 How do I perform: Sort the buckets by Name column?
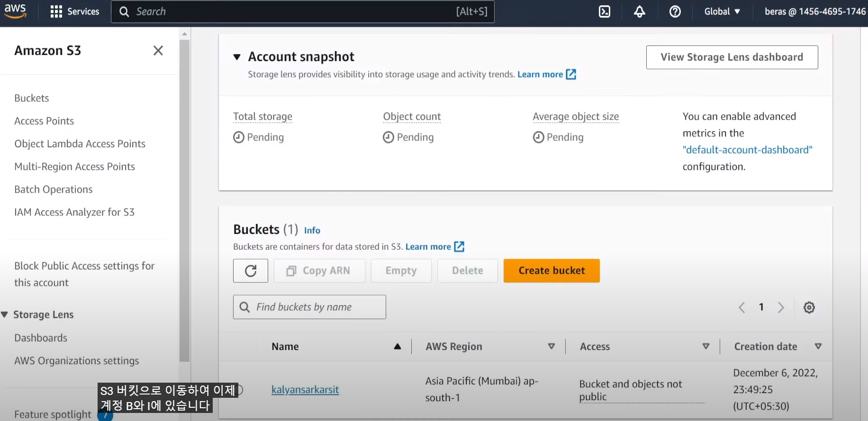point(398,347)
